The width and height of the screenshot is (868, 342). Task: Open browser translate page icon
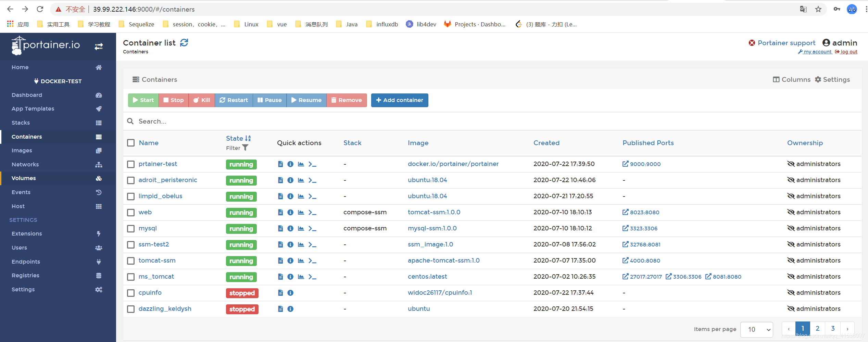coord(803,9)
